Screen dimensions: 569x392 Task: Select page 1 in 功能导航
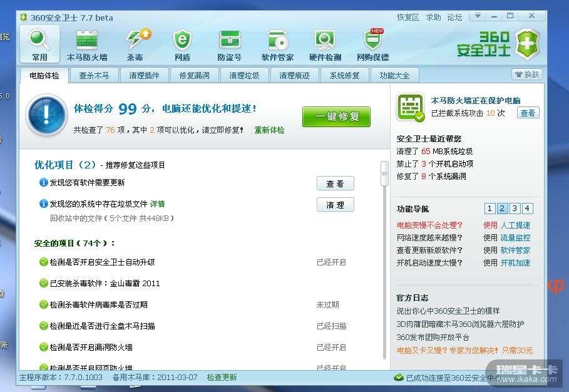pos(490,209)
